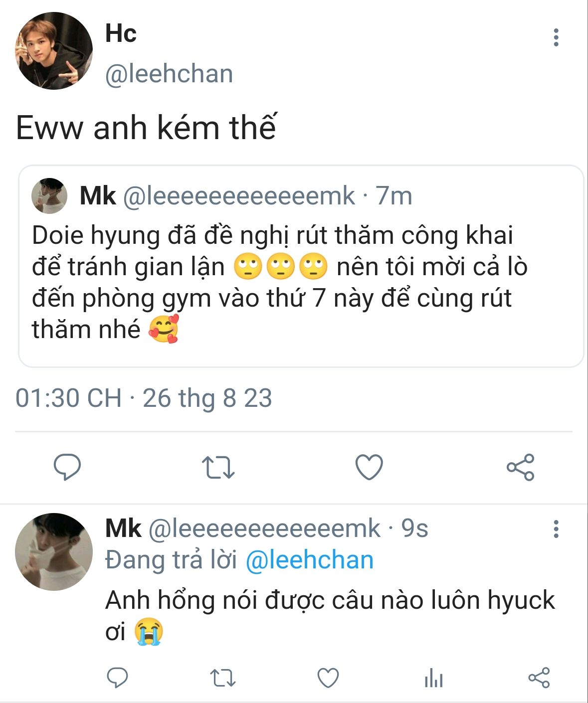Open more options on Mk's reply
The height and width of the screenshot is (703, 588).
pyautogui.click(x=556, y=529)
